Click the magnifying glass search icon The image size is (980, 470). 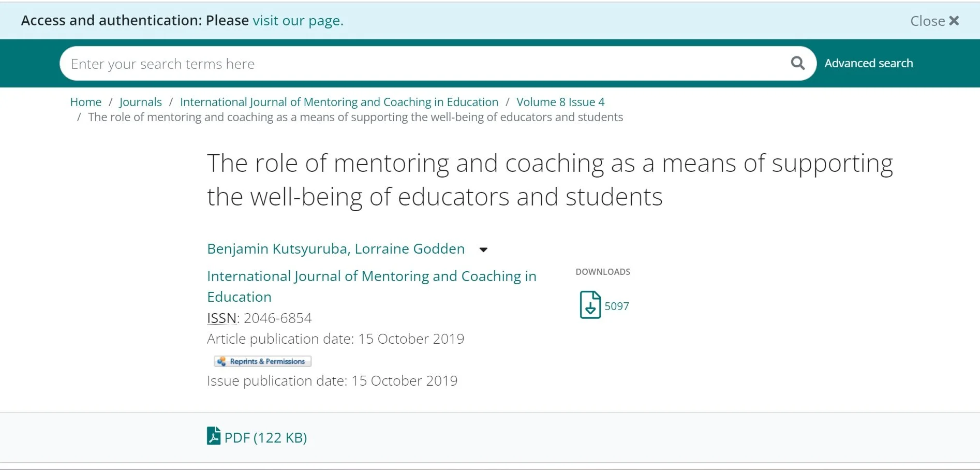(798, 63)
